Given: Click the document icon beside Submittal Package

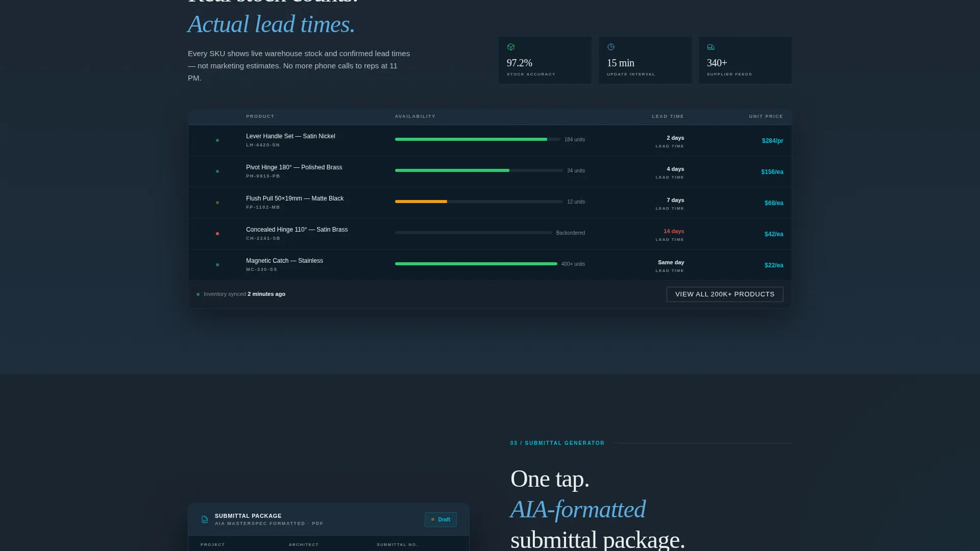Looking at the screenshot, I should pyautogui.click(x=205, y=519).
